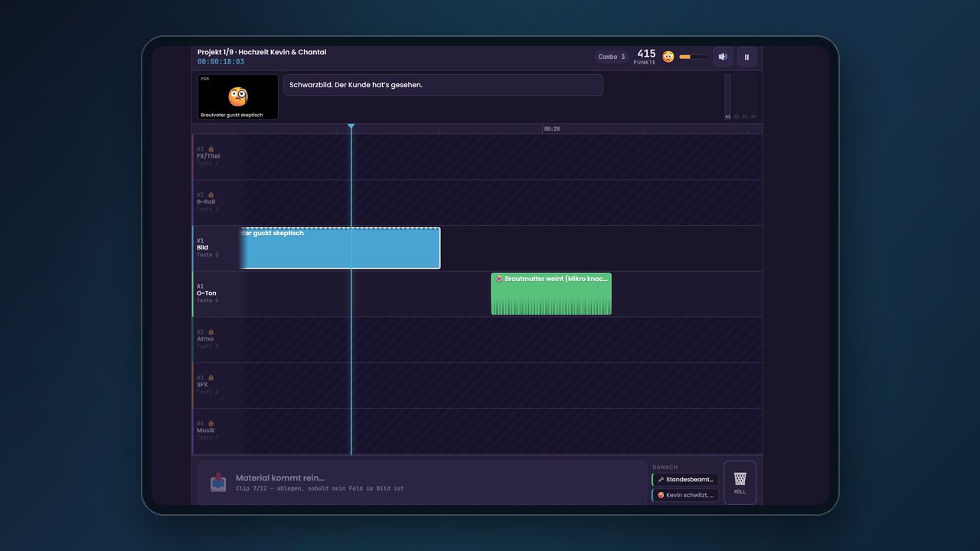Click the incoming material inbox icon

[218, 482]
